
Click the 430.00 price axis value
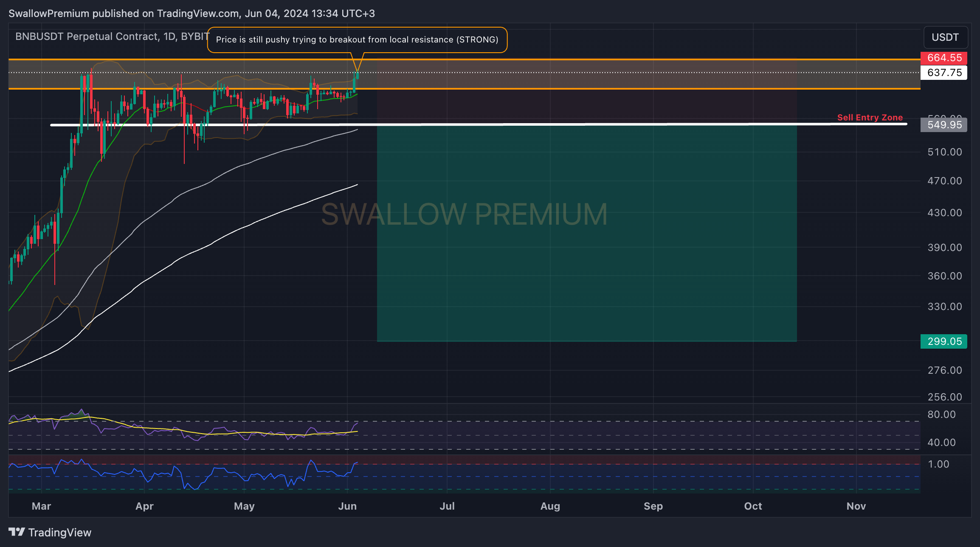point(945,213)
